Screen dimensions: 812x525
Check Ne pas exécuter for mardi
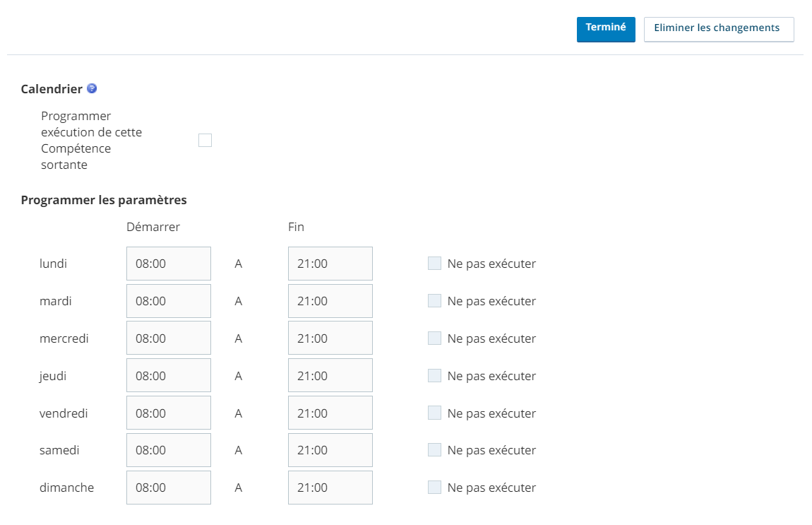[x=434, y=300]
